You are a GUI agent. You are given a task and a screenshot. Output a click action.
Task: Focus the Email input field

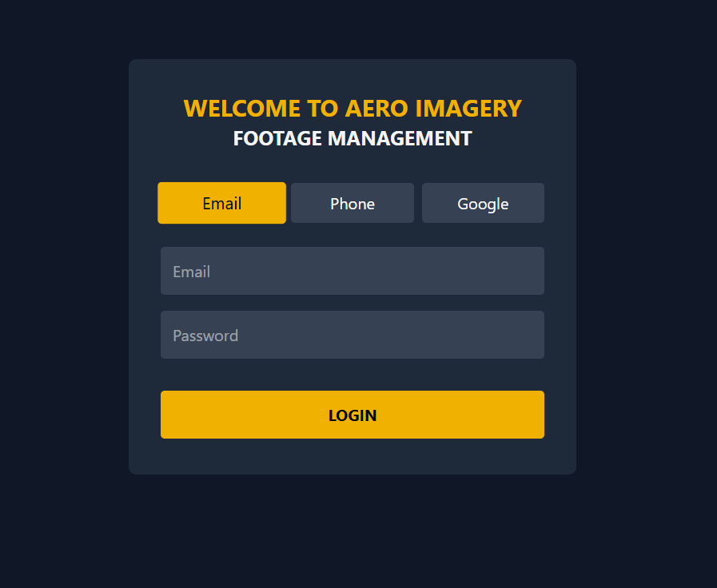point(353,271)
